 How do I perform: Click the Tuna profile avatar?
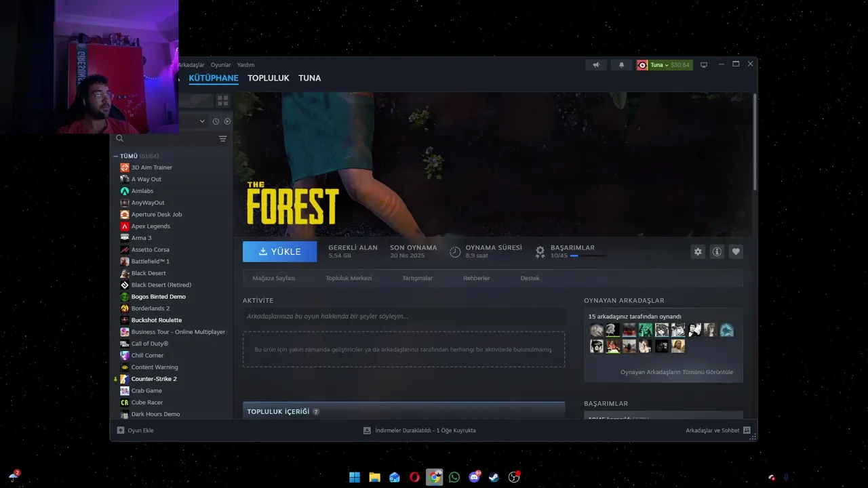tap(642, 65)
